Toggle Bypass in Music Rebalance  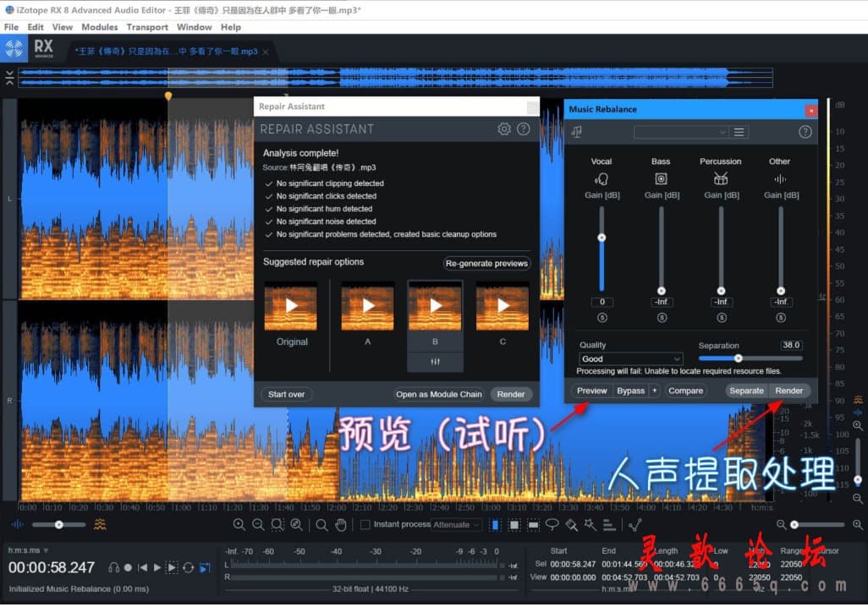point(630,391)
